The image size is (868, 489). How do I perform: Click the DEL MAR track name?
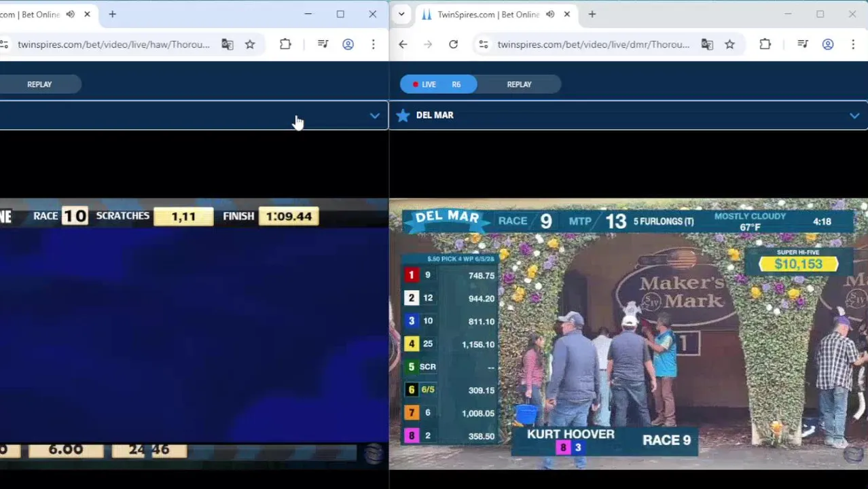click(435, 115)
